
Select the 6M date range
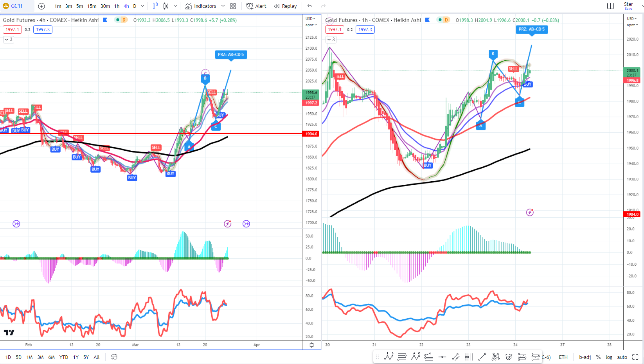coord(52,357)
